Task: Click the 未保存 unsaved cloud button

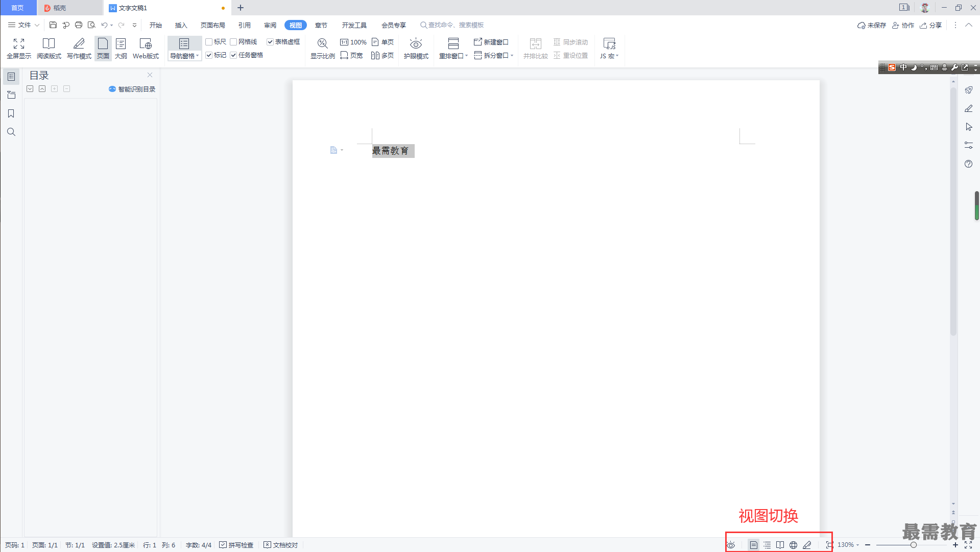Action: point(872,25)
